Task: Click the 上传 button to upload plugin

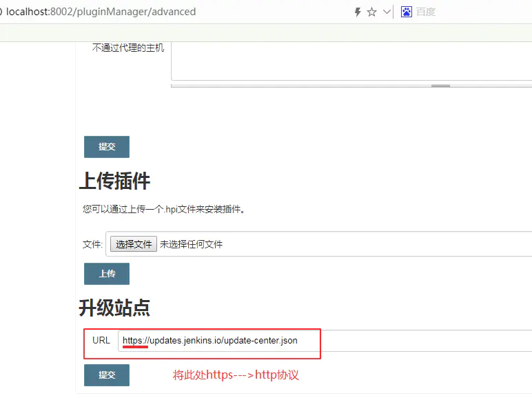Action: [x=107, y=274]
